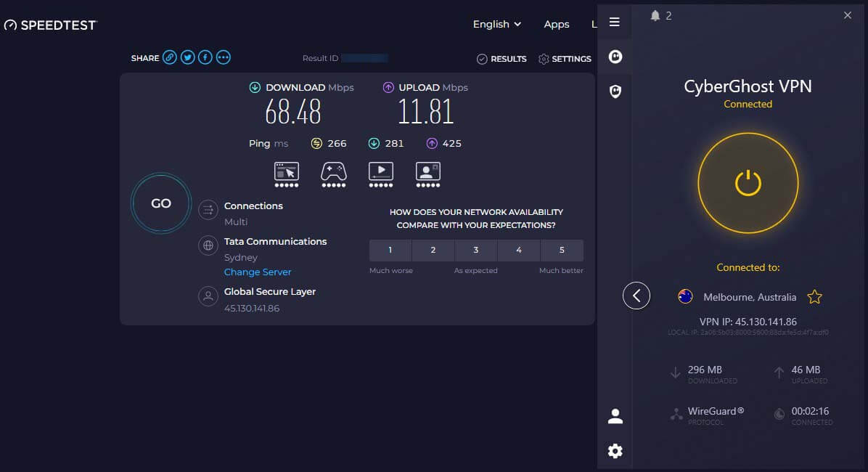
Task: Share the speed test result on Twitter
Action: (187, 57)
